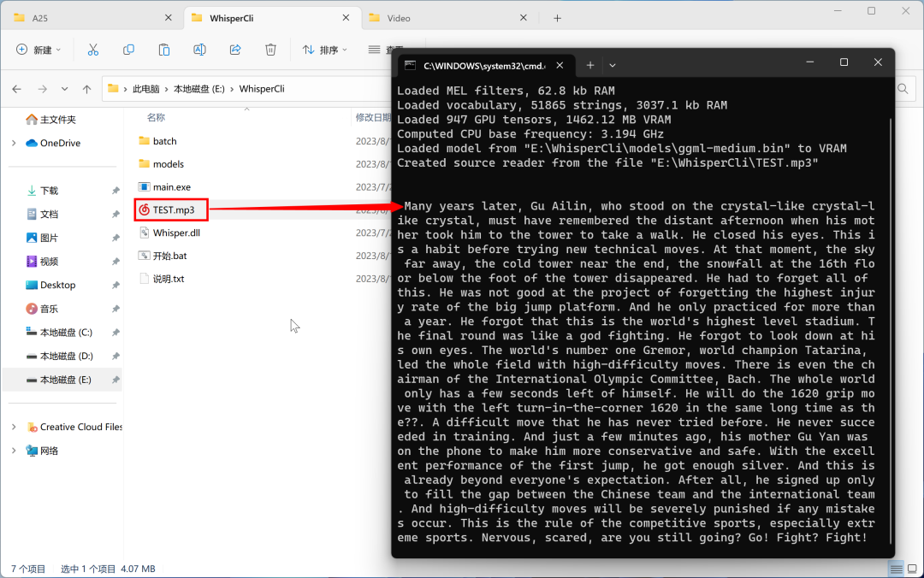Click the Delete trash icon in Explorer toolbar
Image resolution: width=924 pixels, height=578 pixels.
pos(270,50)
